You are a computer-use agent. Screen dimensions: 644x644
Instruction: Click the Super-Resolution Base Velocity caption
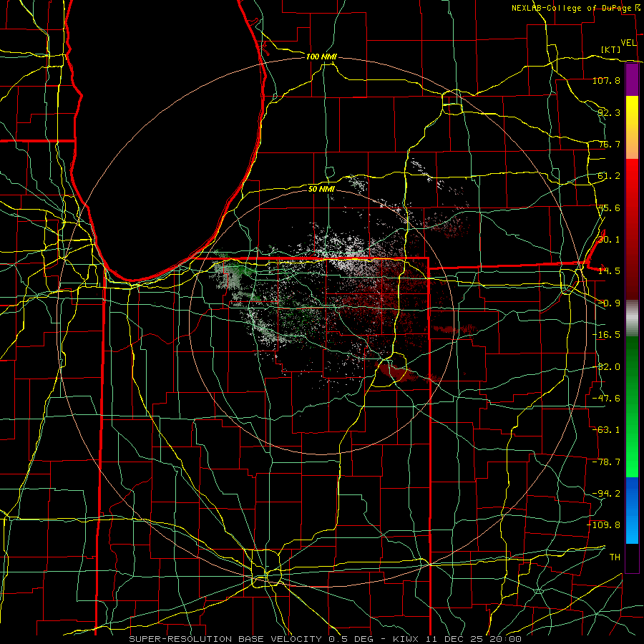coord(326,639)
